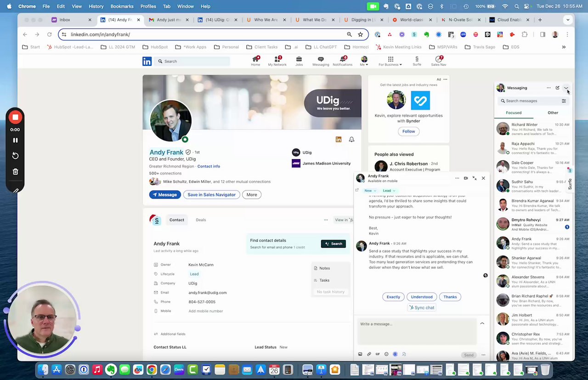Image resolution: width=588 pixels, height=380 pixels.
Task: Reply with the Exactly quick response
Action: (393, 297)
